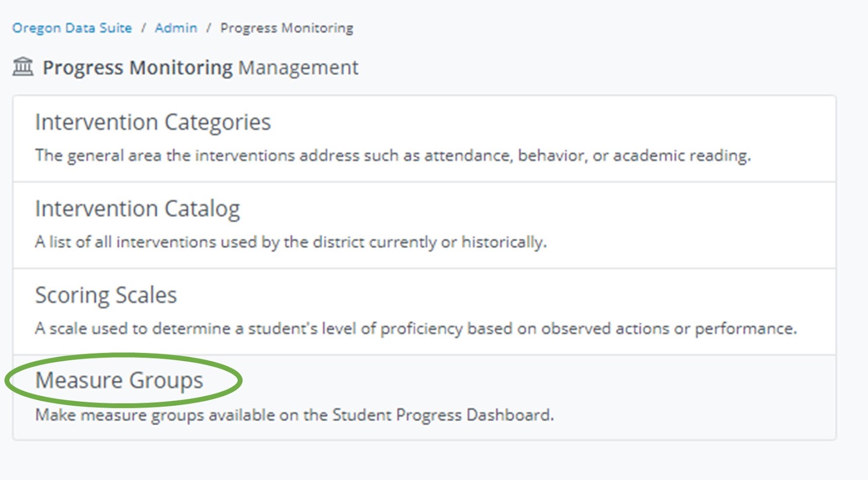868x480 pixels.
Task: Click the phrase academic reading in the Categories description
Action: [x=681, y=156]
